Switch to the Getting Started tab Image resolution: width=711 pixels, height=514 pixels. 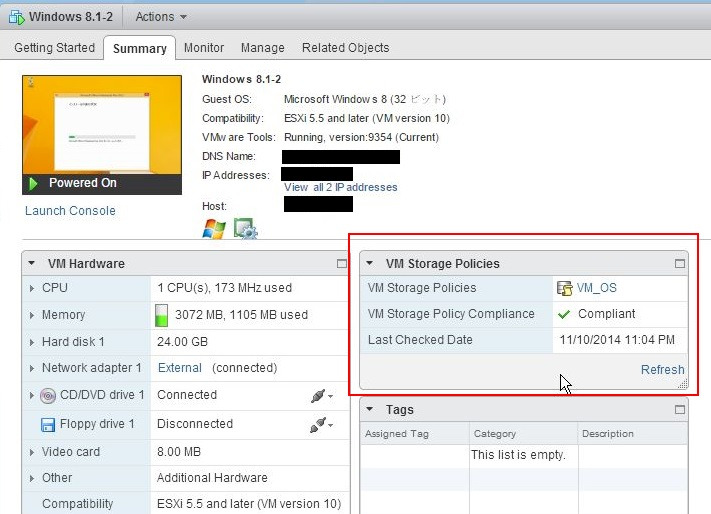tap(54, 48)
